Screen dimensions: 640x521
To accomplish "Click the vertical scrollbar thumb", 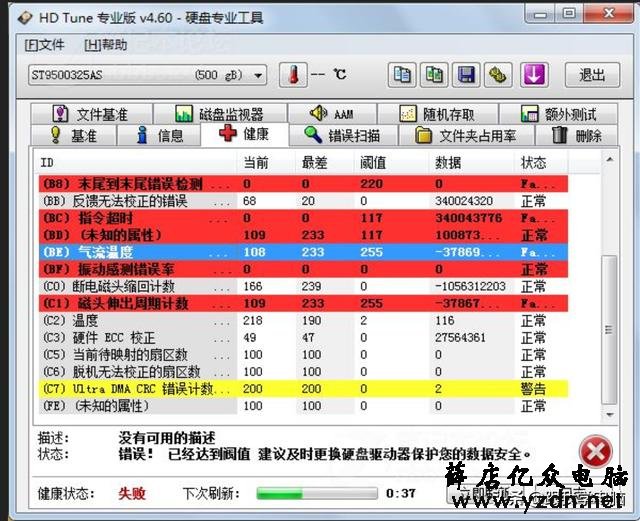I will (610, 330).
